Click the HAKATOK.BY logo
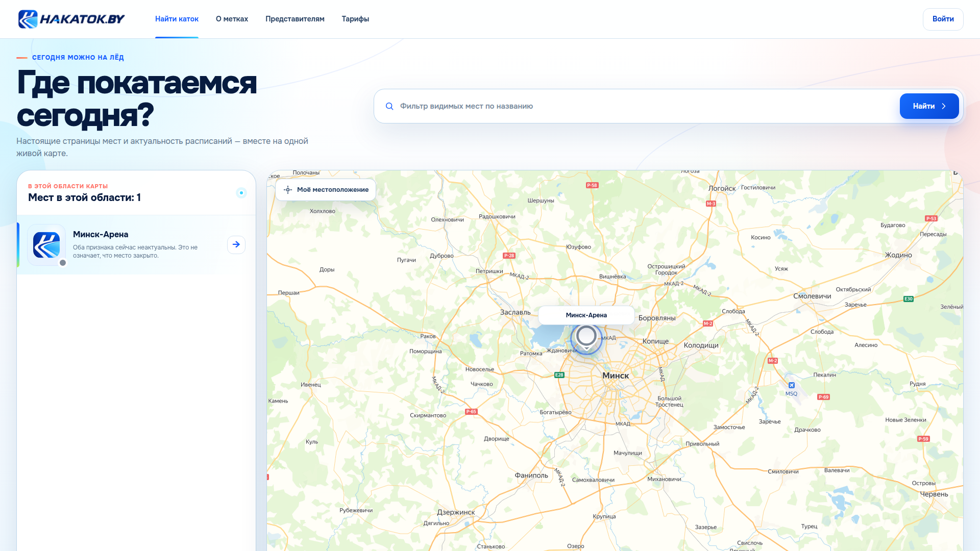This screenshot has width=980, height=551. (71, 19)
